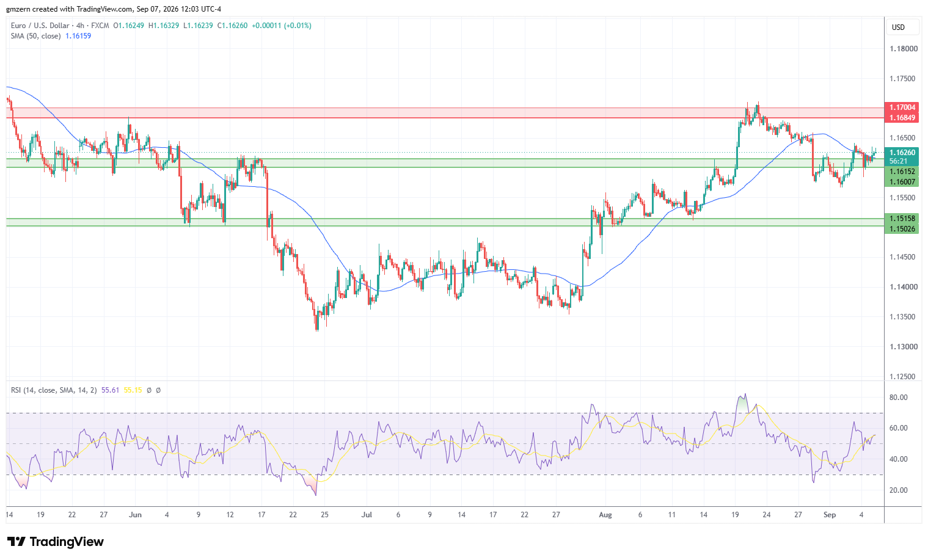
Task: Click the green 1.15158 price tag
Action: (x=902, y=219)
